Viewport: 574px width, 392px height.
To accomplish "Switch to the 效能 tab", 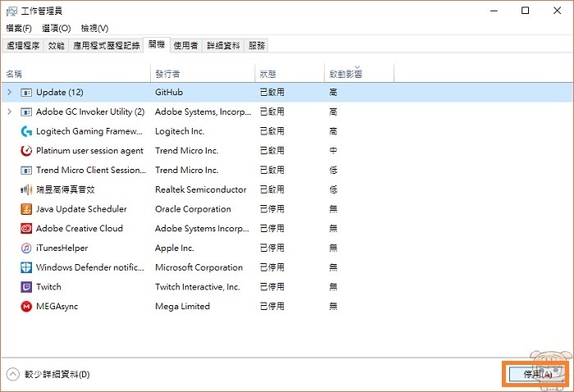I will [56, 45].
